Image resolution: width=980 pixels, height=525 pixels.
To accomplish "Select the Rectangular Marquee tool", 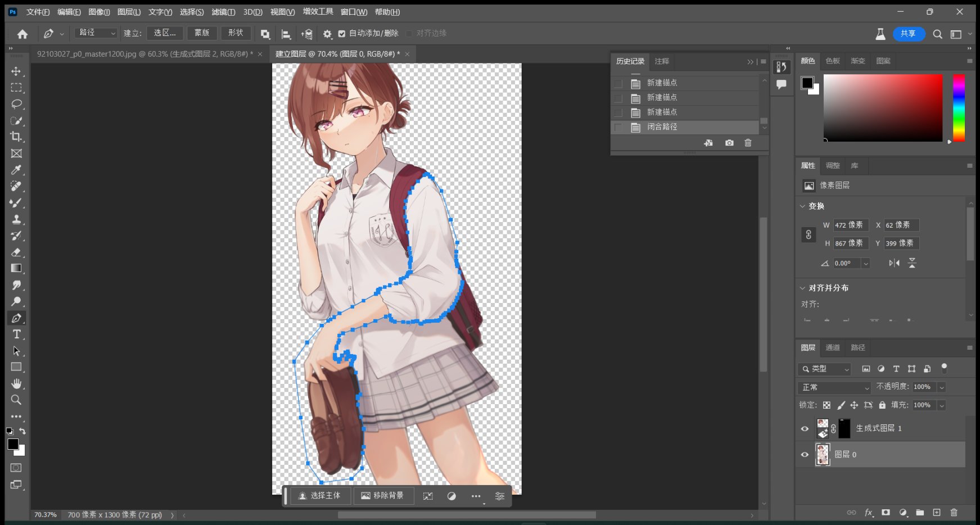I will click(16, 88).
